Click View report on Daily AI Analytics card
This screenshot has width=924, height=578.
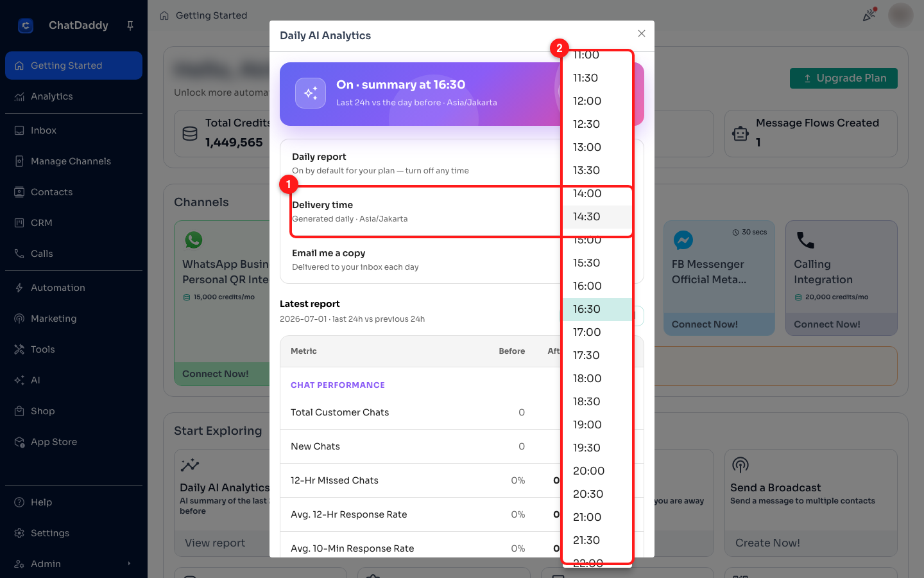[215, 543]
